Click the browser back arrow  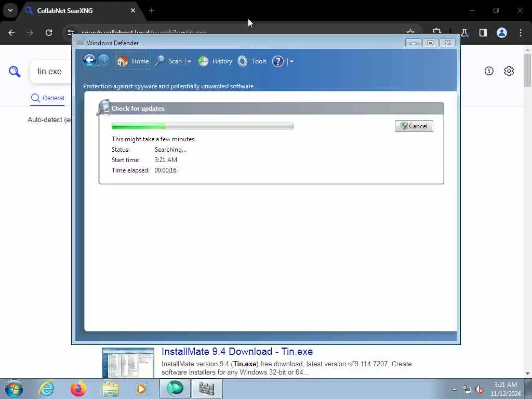pos(11,33)
